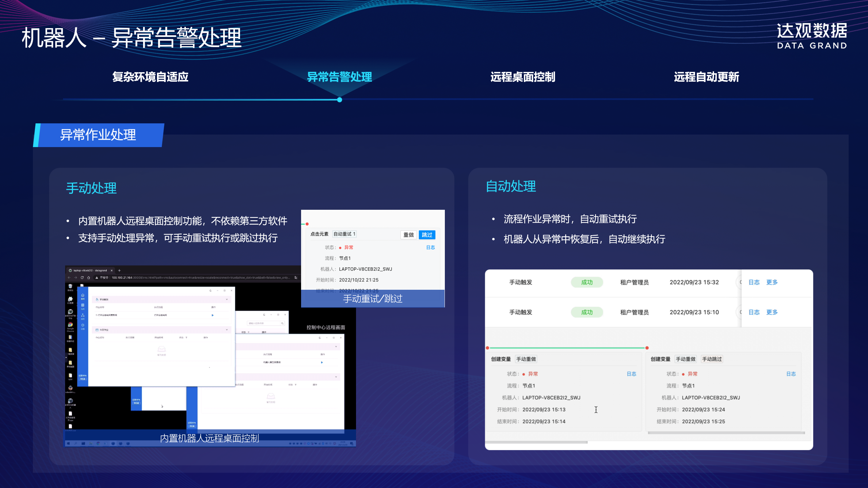
Task: Click refresh icon in front RPA window
Action: tap(210, 290)
